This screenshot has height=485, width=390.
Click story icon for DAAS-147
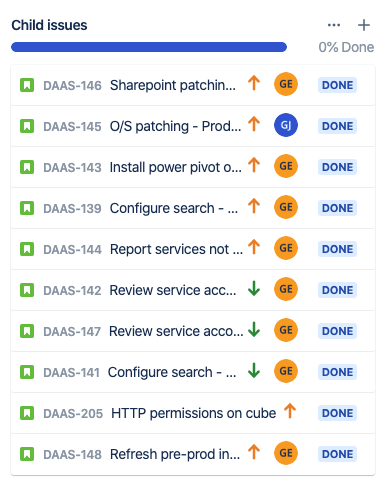[x=27, y=331]
